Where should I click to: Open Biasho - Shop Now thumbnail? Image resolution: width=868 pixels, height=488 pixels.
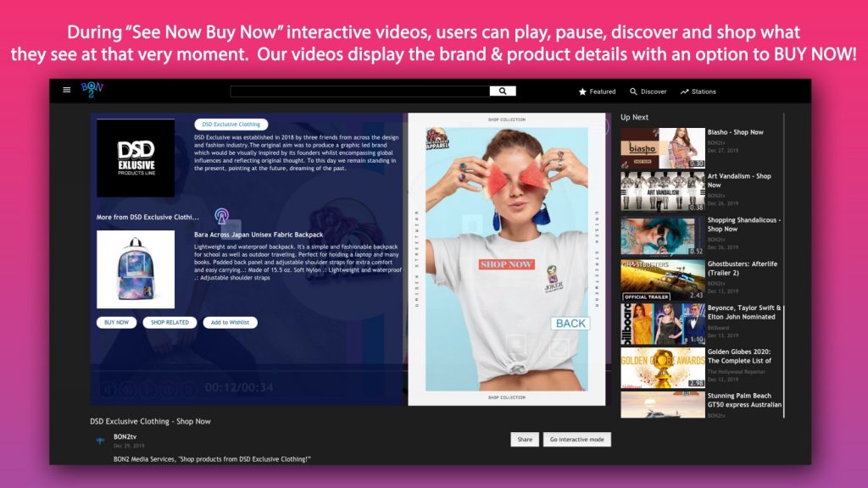coord(663,147)
